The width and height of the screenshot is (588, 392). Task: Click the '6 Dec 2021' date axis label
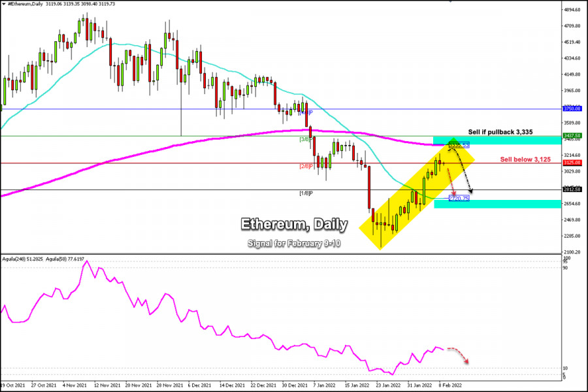coord(199,385)
